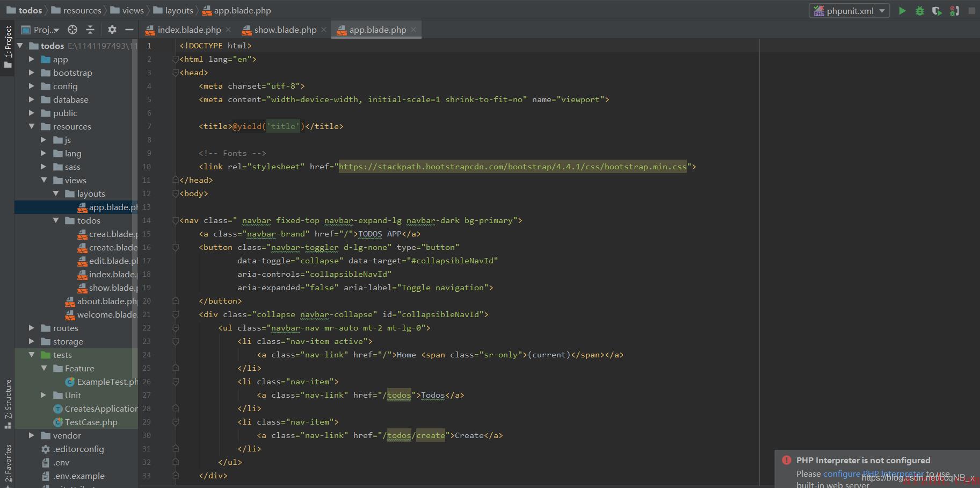Open welcome.blade.php in project tree
The height and width of the screenshot is (488, 980).
[101, 314]
